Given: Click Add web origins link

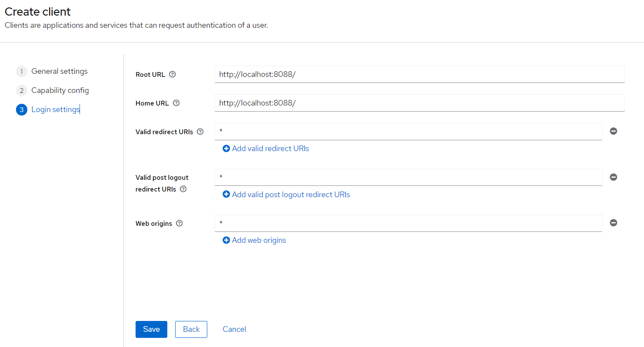Looking at the screenshot, I should (x=254, y=240).
